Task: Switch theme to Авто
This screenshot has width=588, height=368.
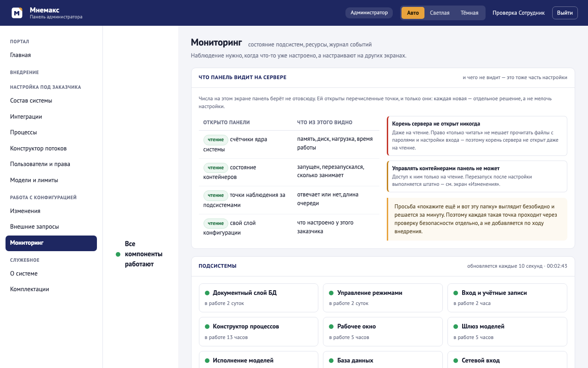Action: (x=413, y=13)
